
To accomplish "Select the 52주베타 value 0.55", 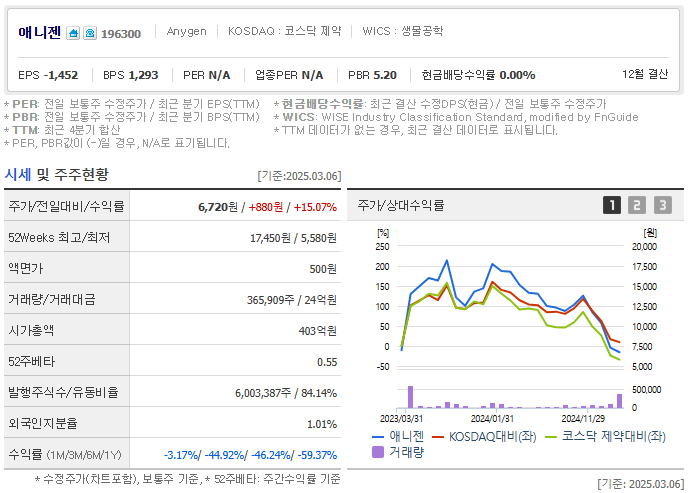I will pos(327,362).
